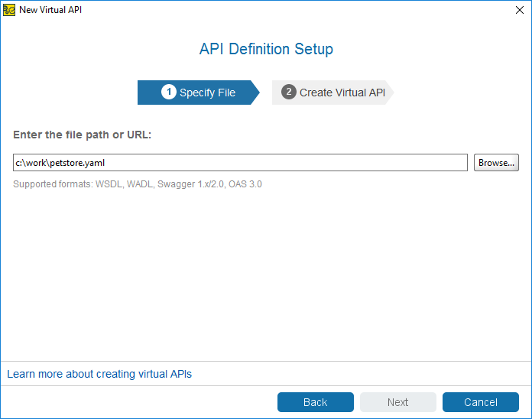Click the Browse... button
The width and height of the screenshot is (532, 419).
(x=496, y=163)
